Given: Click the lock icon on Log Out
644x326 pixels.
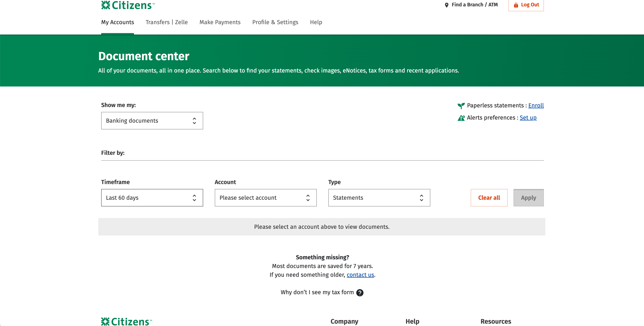Looking at the screenshot, I should tap(516, 5).
